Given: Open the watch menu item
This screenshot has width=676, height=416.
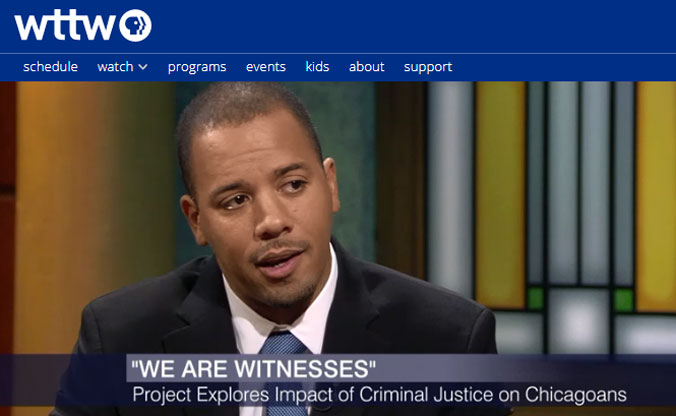Looking at the screenshot, I should 116,66.
